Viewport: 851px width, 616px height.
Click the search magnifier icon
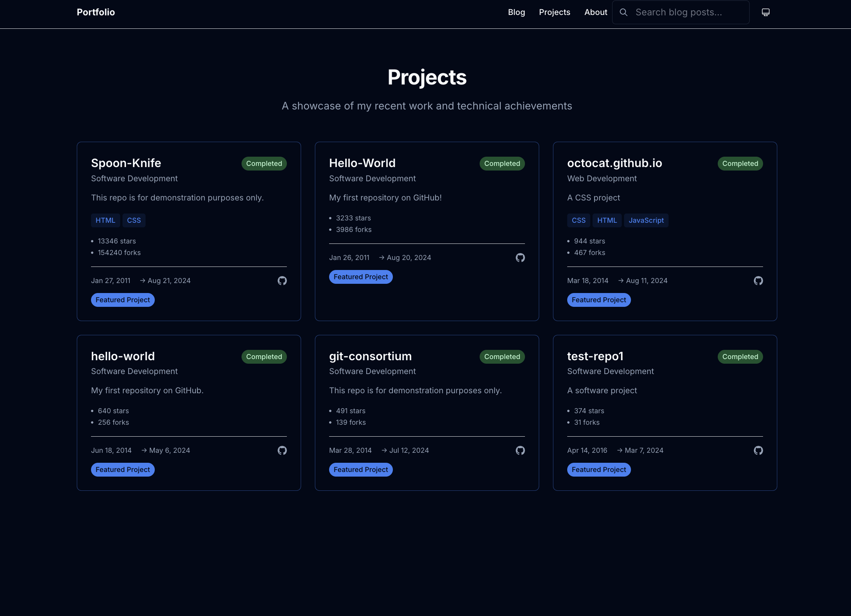[624, 12]
